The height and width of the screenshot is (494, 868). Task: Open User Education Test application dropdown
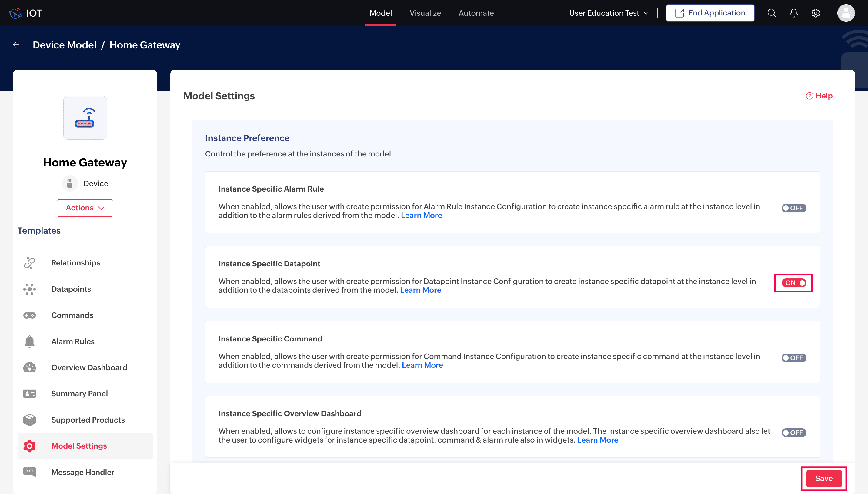tap(609, 13)
